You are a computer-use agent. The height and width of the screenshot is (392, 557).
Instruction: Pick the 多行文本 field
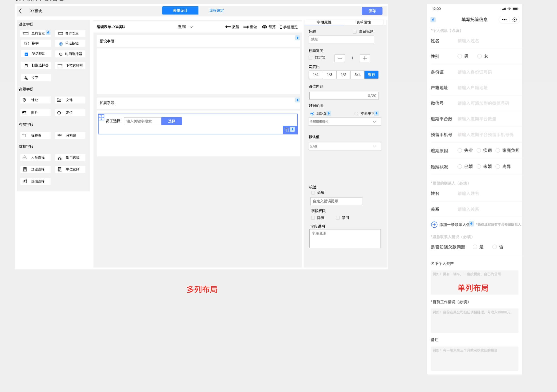point(70,34)
